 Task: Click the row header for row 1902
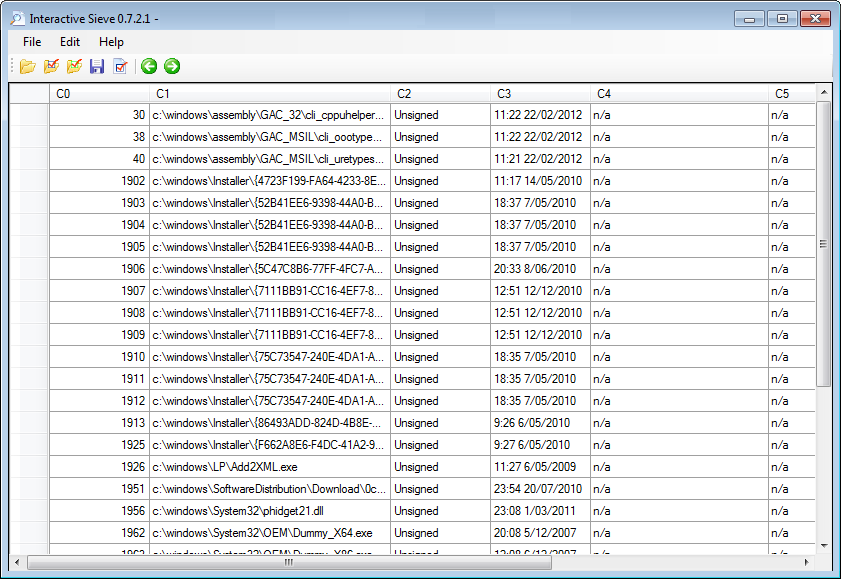29,181
